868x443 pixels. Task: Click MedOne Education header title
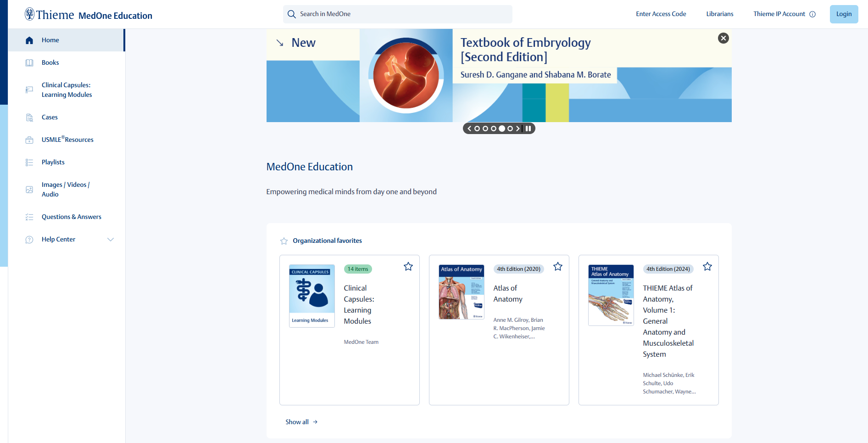[115, 16]
